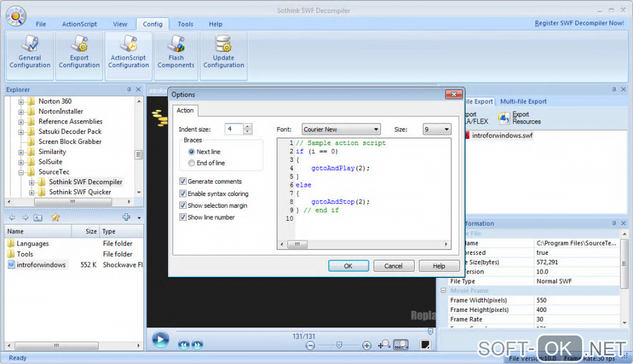Pin the Export panel on the right
The height and width of the screenshot is (364, 633).
[614, 89]
